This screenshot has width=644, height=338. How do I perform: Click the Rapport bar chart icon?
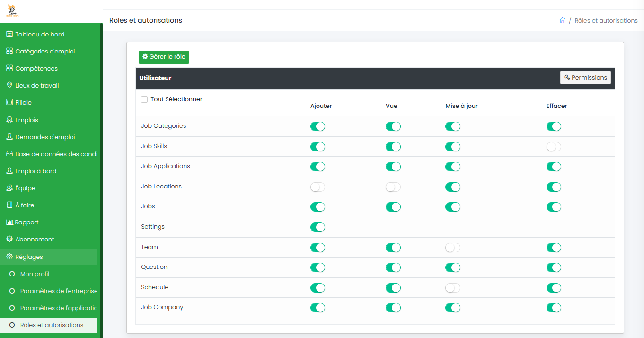point(9,222)
